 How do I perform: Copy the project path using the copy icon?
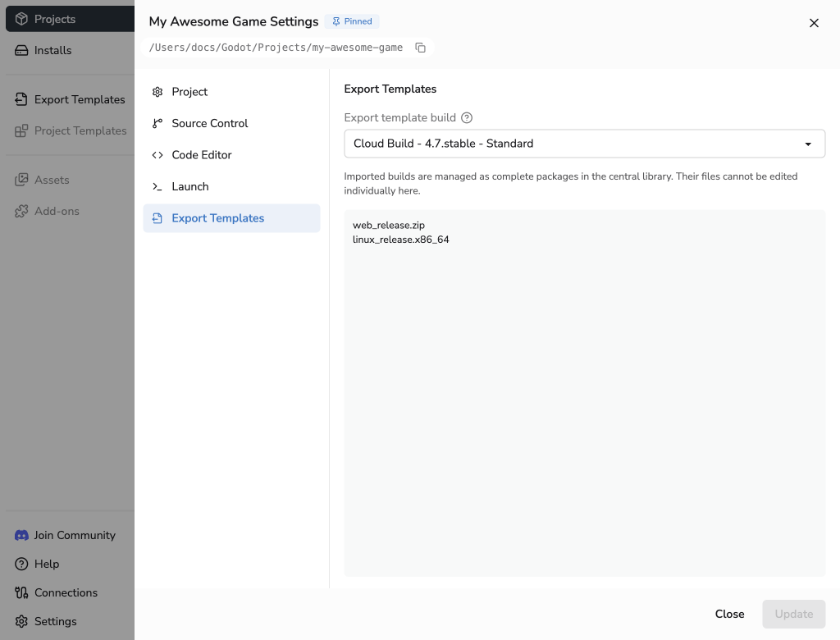click(x=421, y=48)
